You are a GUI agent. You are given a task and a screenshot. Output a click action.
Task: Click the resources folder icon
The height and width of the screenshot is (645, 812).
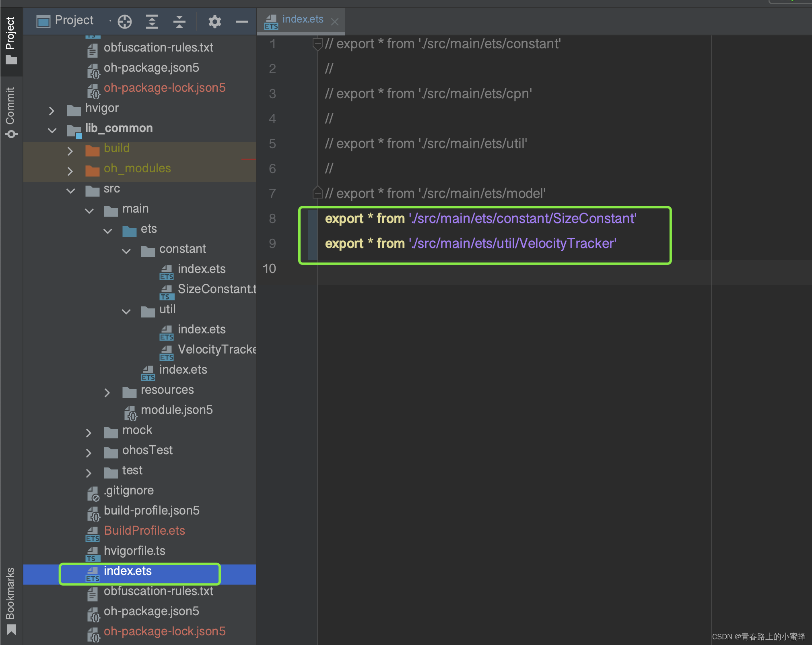pyautogui.click(x=130, y=392)
